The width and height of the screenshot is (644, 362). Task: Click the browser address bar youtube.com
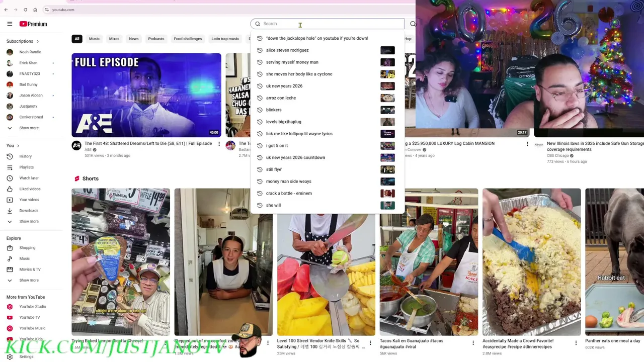(63, 10)
